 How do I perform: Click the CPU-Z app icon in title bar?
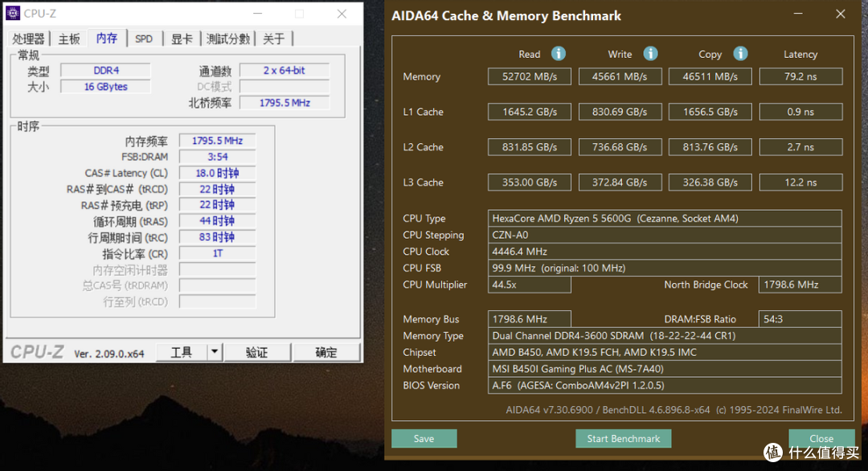tap(13, 14)
